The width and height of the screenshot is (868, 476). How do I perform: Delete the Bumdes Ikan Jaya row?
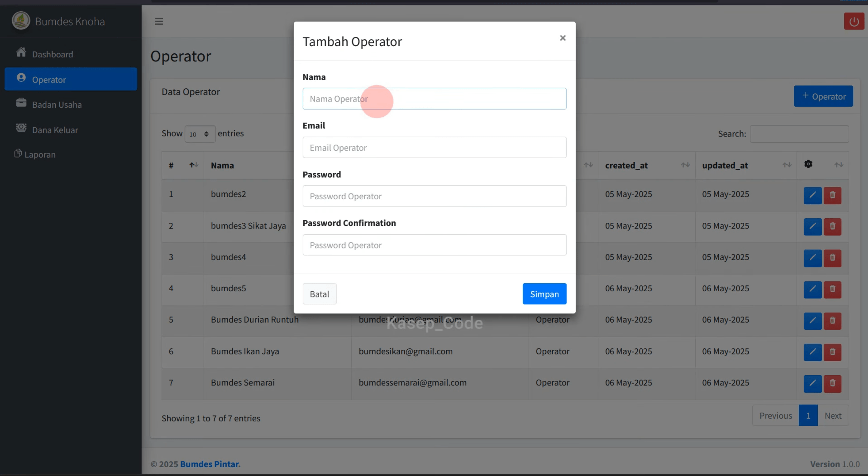tap(832, 352)
